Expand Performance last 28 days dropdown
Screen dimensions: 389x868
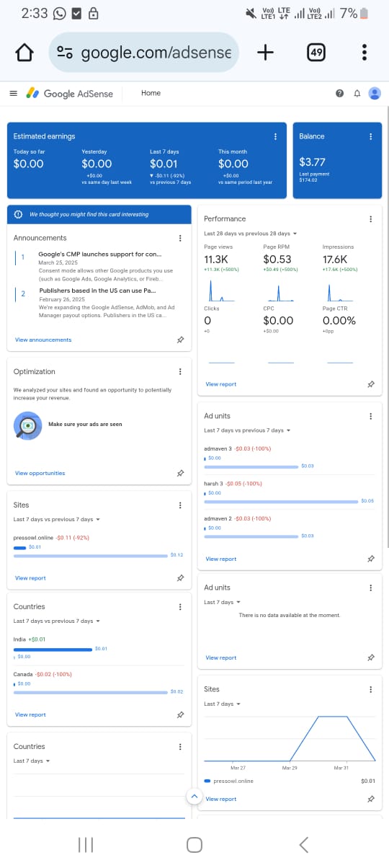[251, 234]
